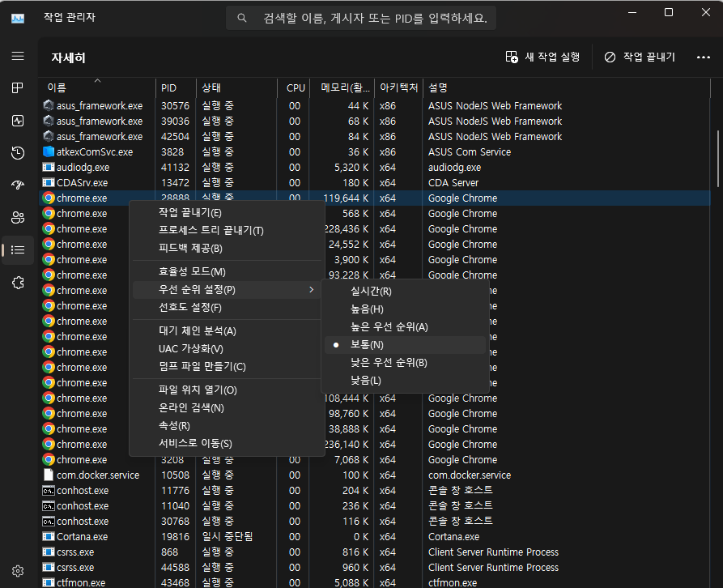
Task: Click the CDASrv.exe process icon
Action: (49, 182)
